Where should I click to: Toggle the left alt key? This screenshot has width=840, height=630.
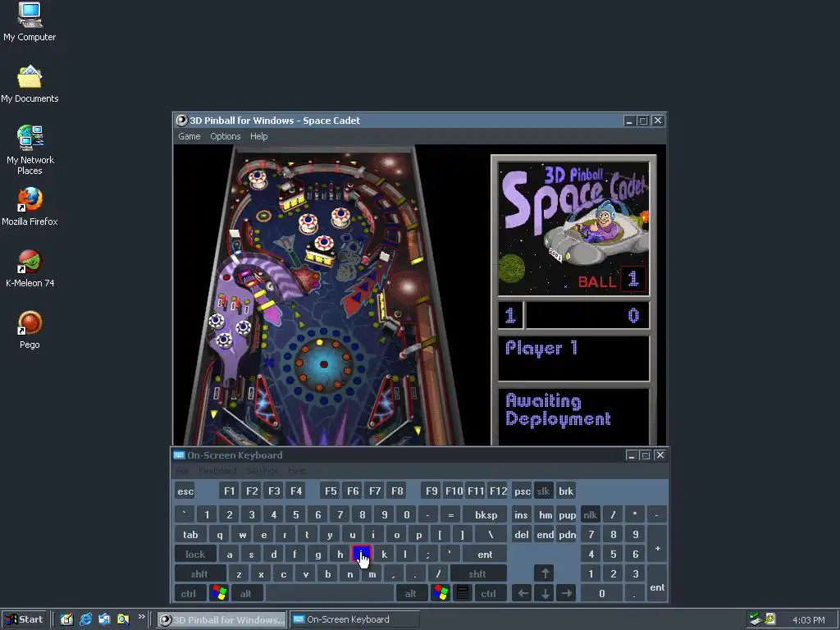pos(246,594)
